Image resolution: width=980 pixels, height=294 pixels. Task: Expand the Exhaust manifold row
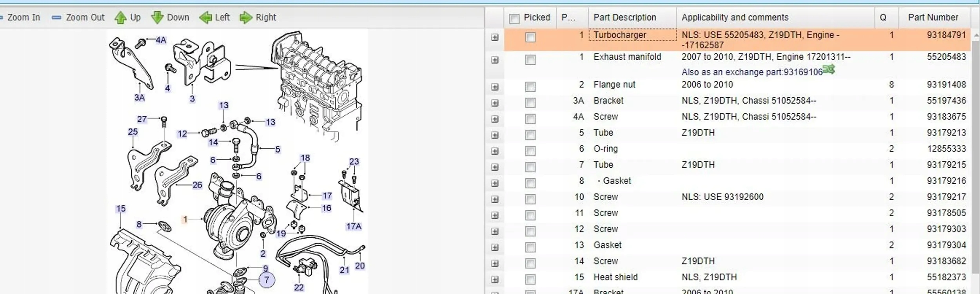tap(495, 60)
